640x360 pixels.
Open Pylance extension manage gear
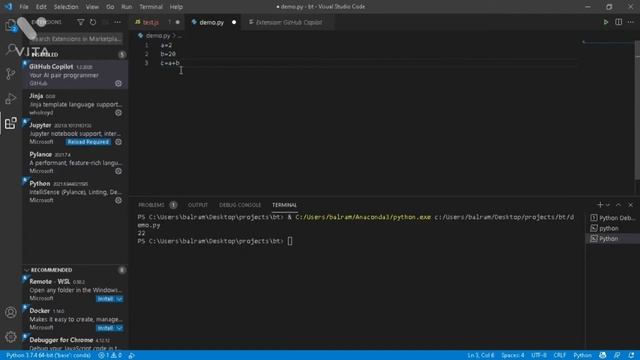(118, 171)
